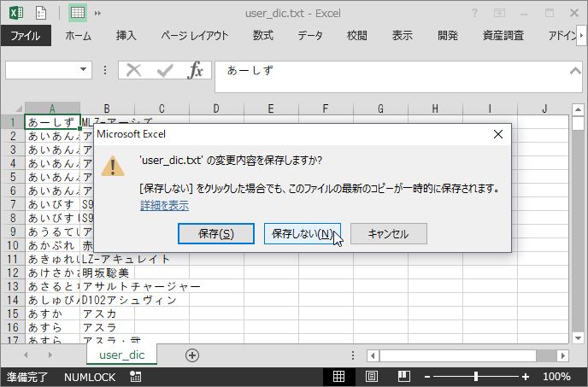The height and width of the screenshot is (387, 588).
Task: Open the データ ribbon tab
Action: click(x=309, y=36)
